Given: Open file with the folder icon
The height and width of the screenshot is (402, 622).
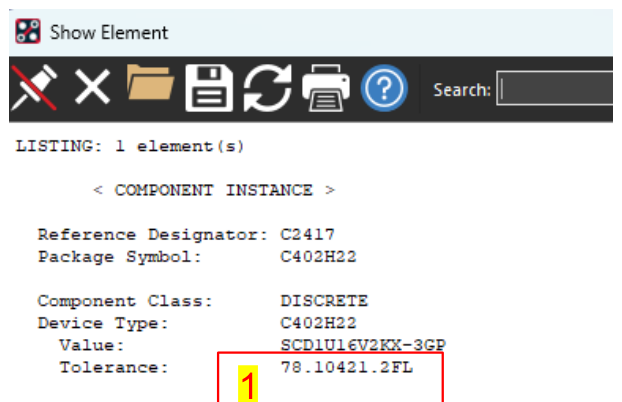Looking at the screenshot, I should 150,82.
